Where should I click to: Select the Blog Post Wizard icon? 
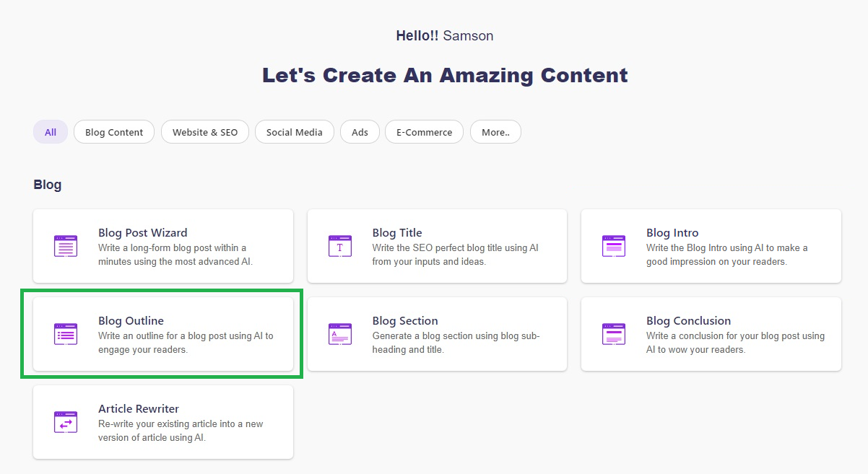tap(66, 245)
